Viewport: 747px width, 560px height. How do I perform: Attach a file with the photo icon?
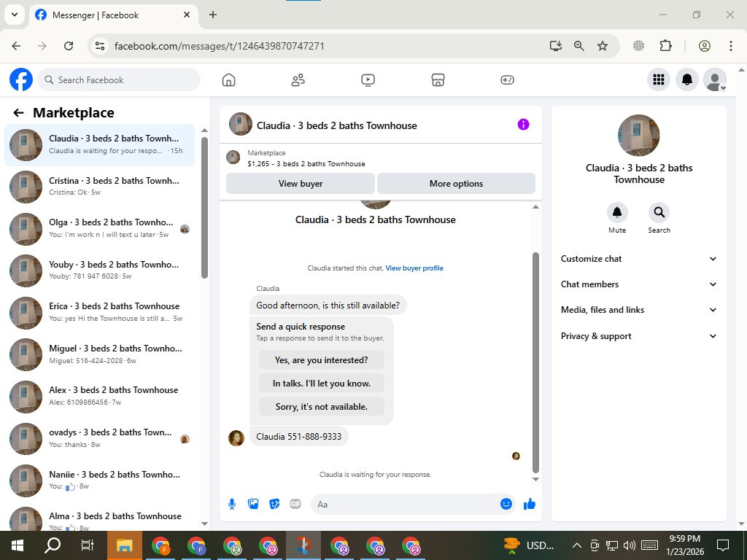[253, 504]
